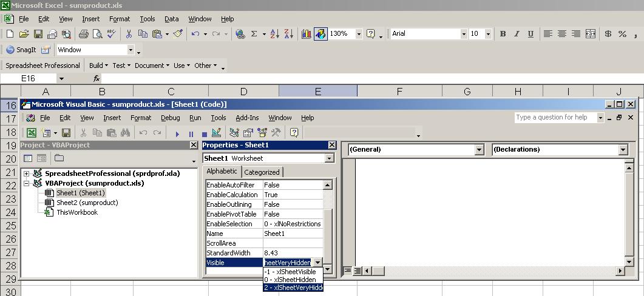Image resolution: width=644 pixels, height=296 pixels.
Task: Open the SnagIt Window profile dropdown
Action: (x=130, y=50)
